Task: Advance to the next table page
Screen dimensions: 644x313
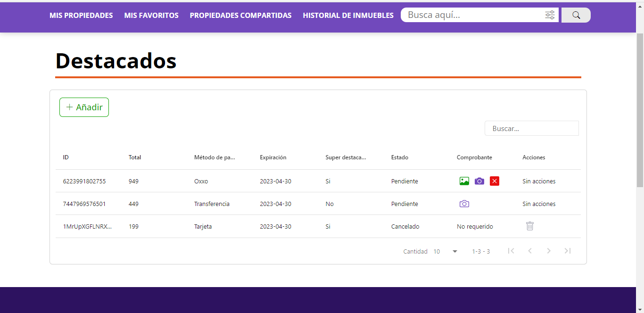Action: (549, 251)
